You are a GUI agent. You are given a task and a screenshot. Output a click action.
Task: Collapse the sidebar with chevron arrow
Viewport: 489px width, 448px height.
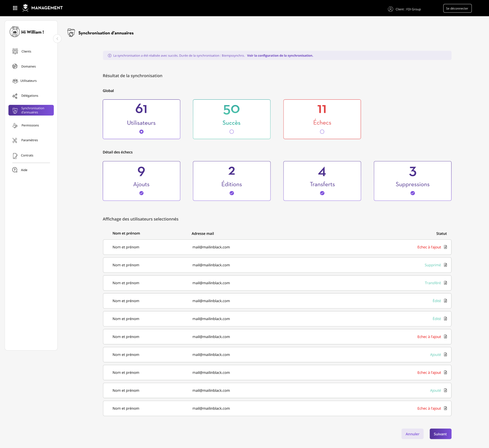pyautogui.click(x=57, y=39)
